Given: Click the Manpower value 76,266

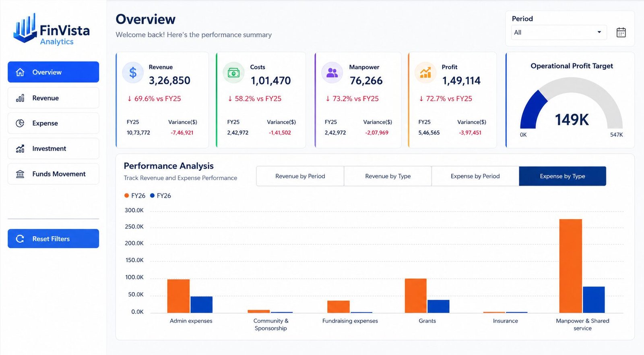Looking at the screenshot, I should coord(366,81).
